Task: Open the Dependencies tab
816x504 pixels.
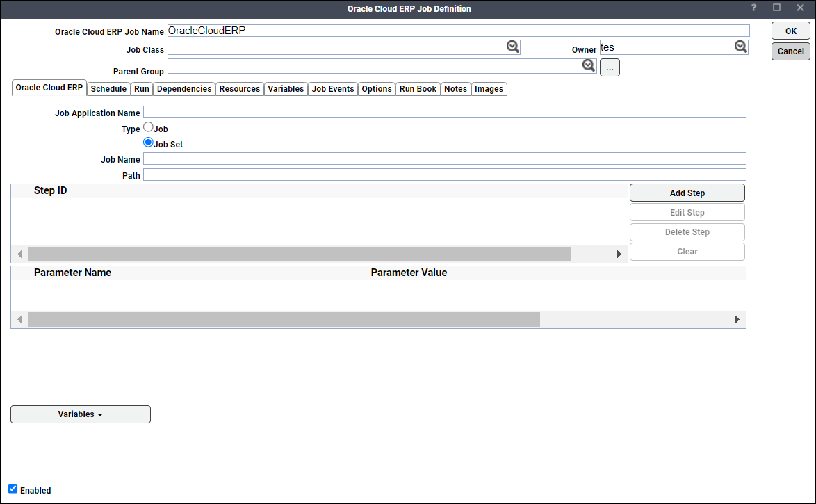Action: click(184, 89)
